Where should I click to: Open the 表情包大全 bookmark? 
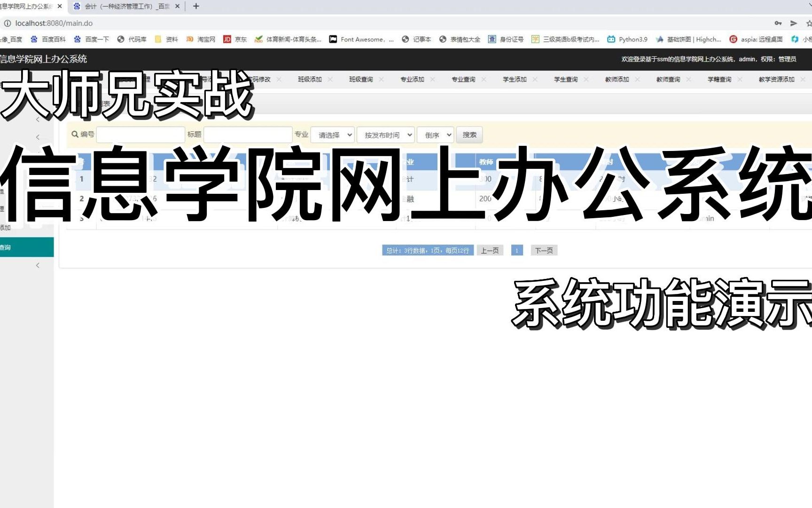pyautogui.click(x=460, y=40)
